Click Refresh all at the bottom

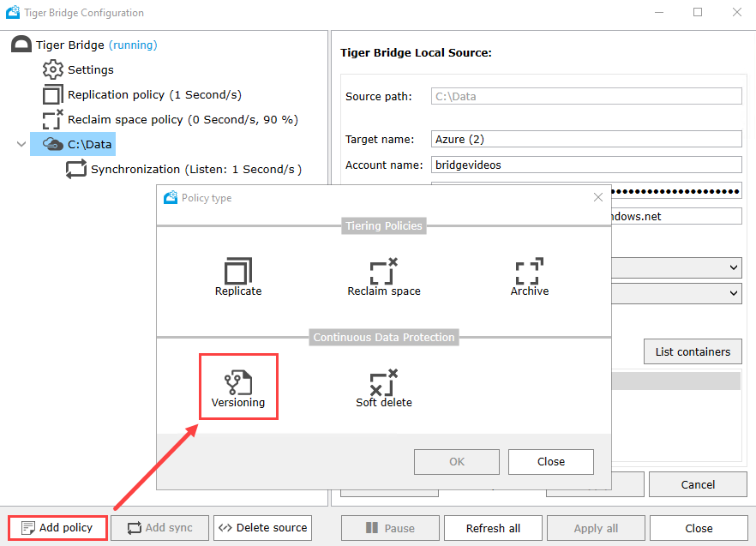[493, 527]
